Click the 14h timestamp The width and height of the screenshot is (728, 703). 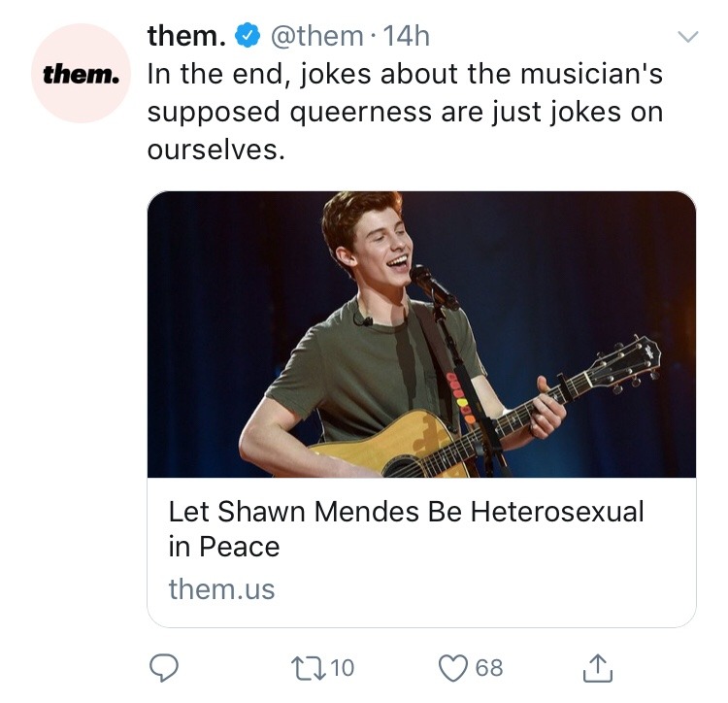tap(407, 37)
